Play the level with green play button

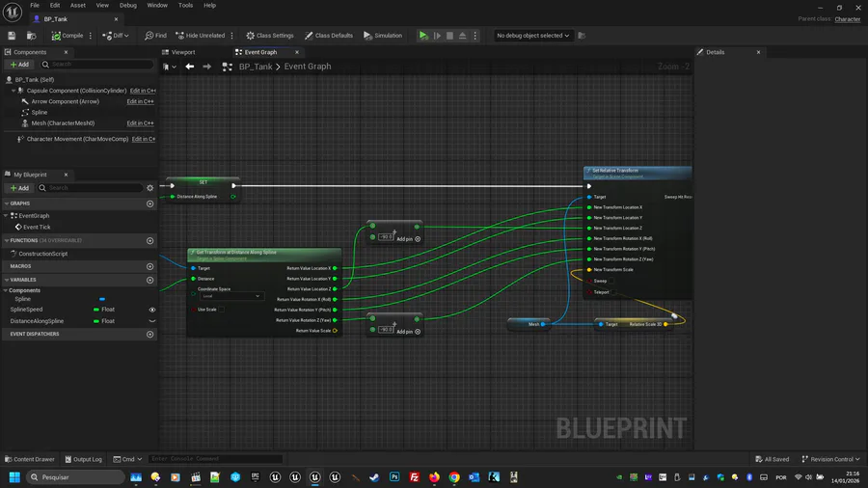click(423, 36)
